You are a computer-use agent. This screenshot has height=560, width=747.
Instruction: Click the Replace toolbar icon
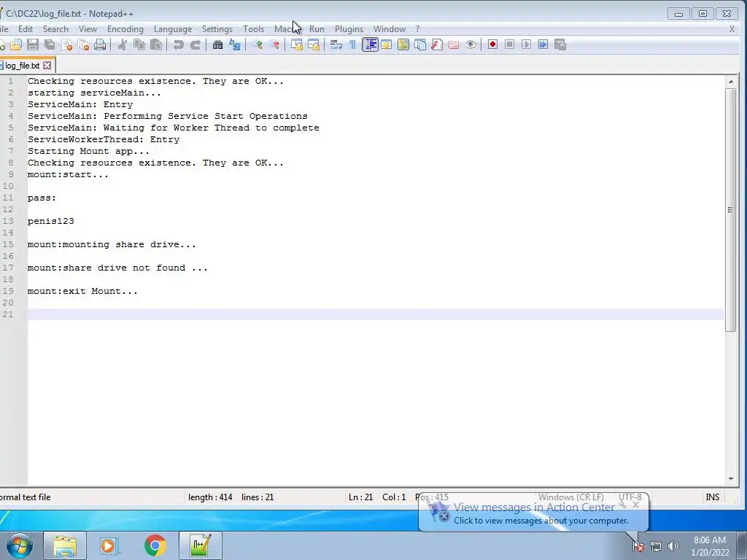(x=235, y=44)
